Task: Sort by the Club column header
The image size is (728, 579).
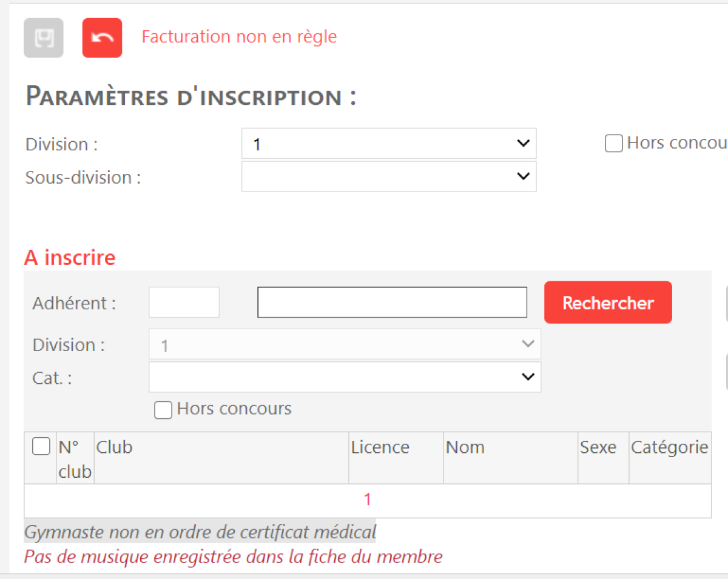Action: 115,447
